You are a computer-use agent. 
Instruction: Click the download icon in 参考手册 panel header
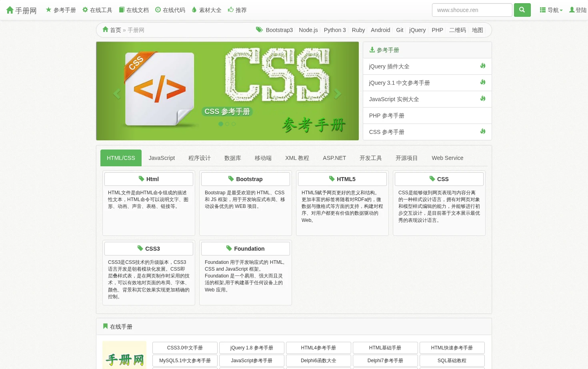click(372, 50)
